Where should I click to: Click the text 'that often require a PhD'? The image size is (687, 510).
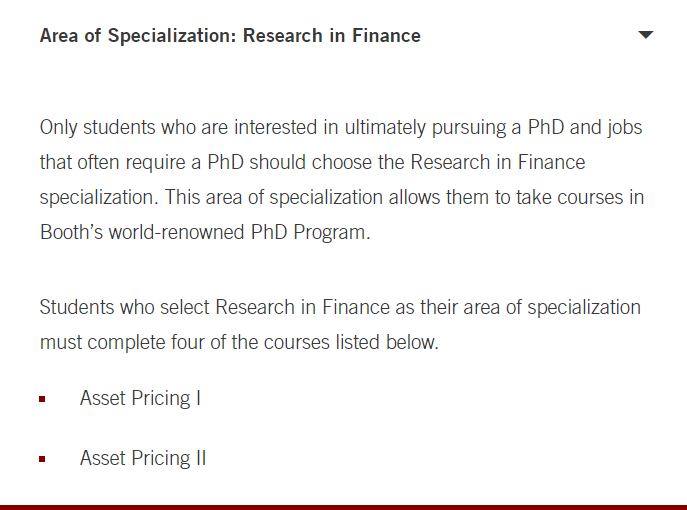point(142,162)
